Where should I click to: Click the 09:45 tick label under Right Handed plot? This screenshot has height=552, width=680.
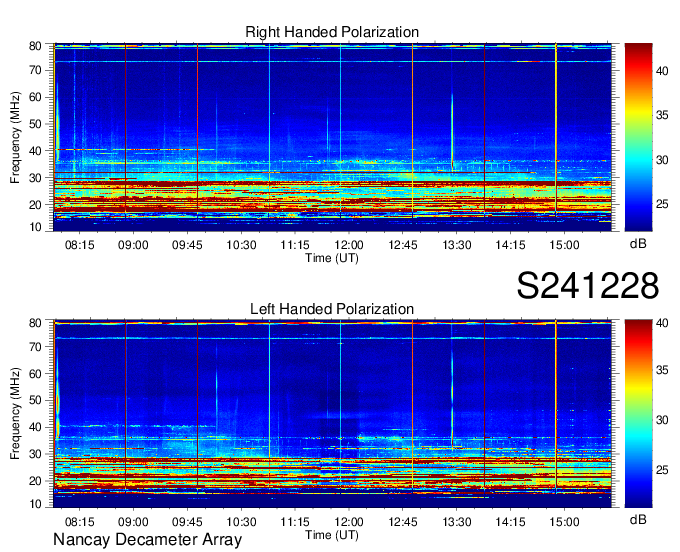tap(187, 245)
